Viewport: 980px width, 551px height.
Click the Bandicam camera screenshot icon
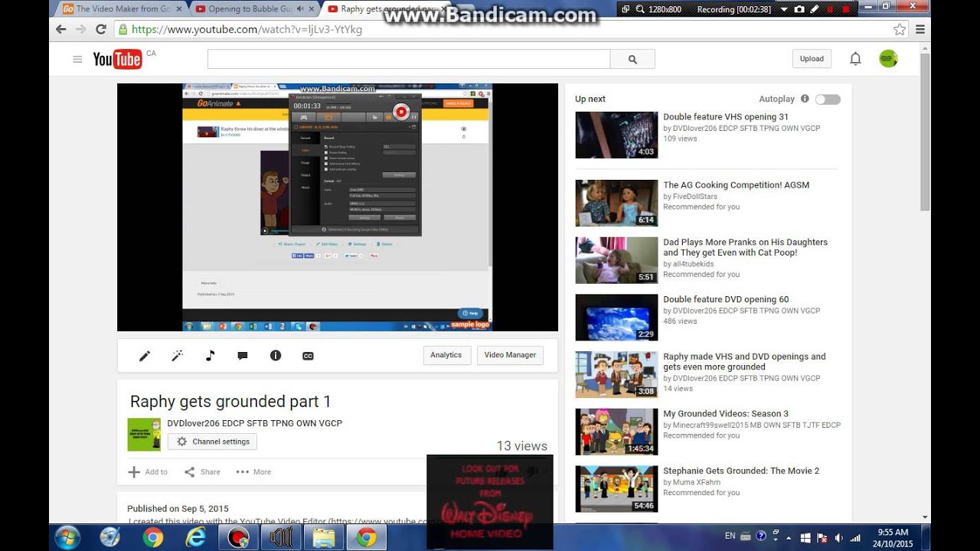[x=799, y=9]
